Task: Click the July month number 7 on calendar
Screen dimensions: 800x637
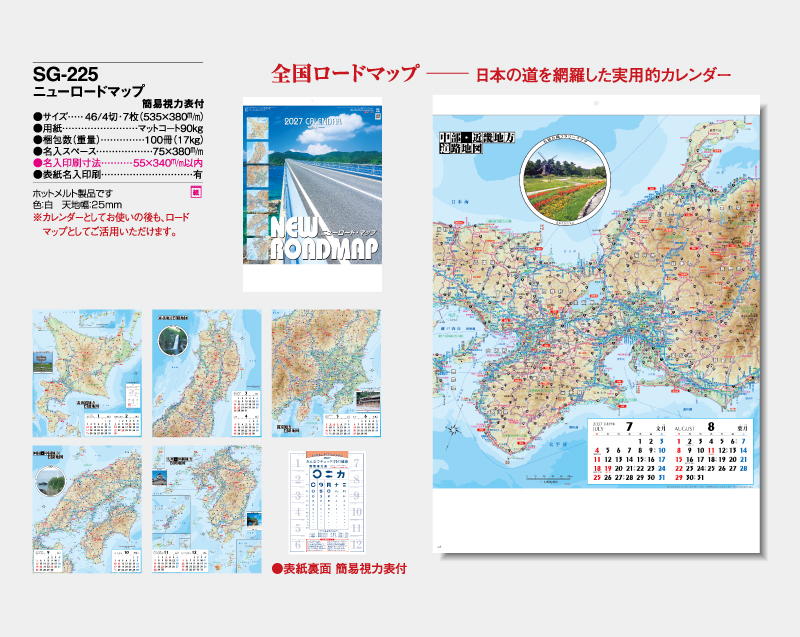Action: pos(629,427)
